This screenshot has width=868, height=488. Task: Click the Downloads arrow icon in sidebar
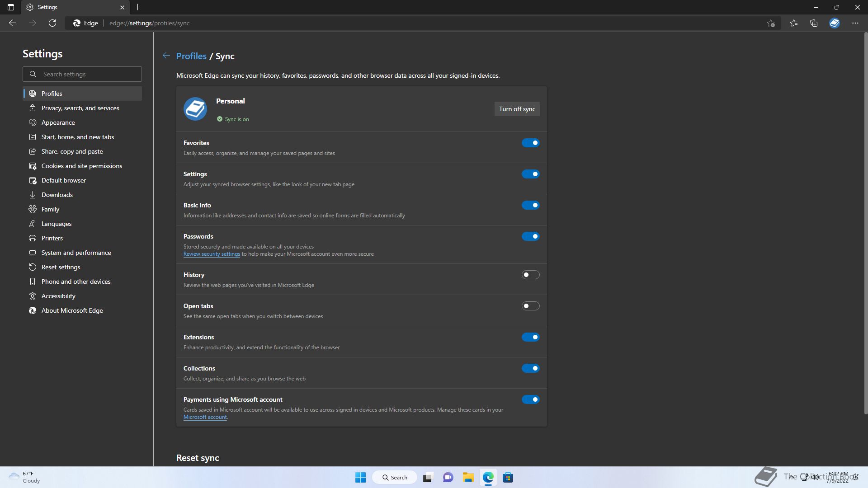tap(33, 195)
